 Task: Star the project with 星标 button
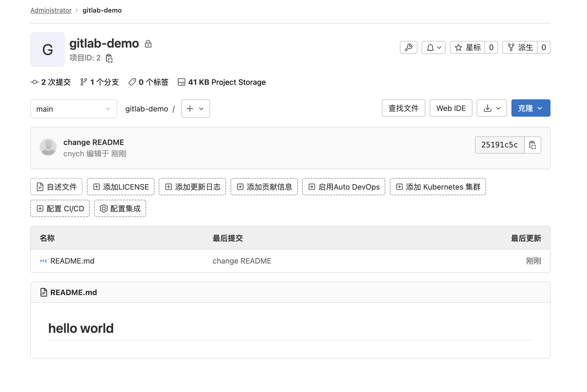pyautogui.click(x=467, y=47)
